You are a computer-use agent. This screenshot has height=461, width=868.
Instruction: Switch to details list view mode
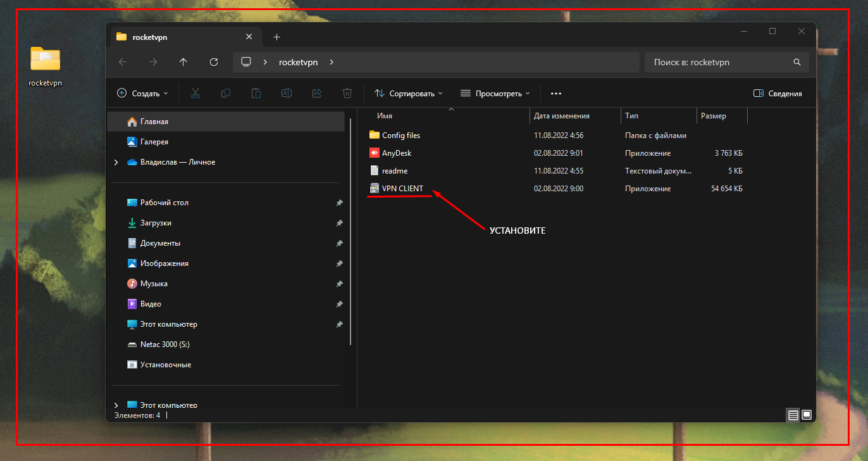[x=793, y=415]
